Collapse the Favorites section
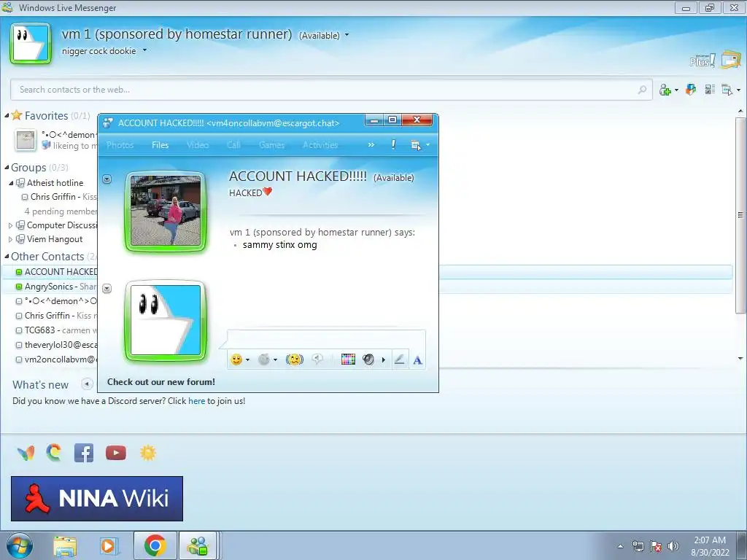Screen dimensions: 747x560 point(7,115)
